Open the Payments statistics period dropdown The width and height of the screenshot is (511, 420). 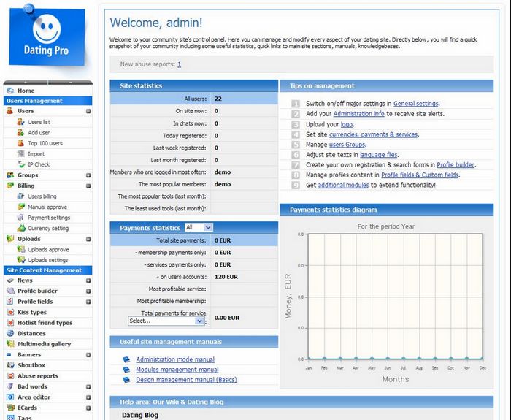(x=199, y=228)
